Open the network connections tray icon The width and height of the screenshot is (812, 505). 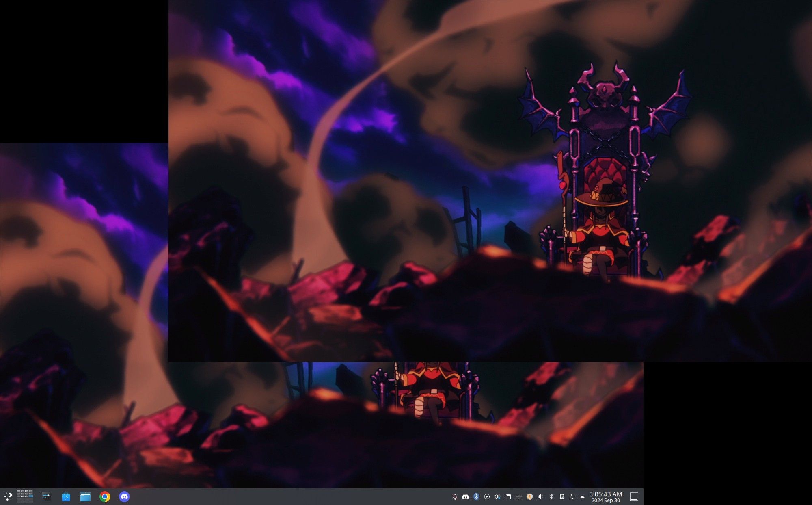pyautogui.click(x=572, y=496)
